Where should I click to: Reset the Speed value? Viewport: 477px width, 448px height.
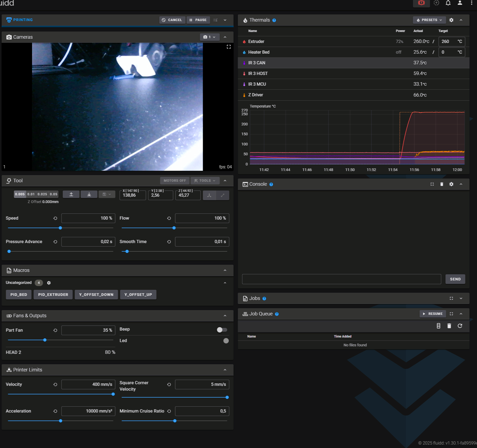(55, 218)
